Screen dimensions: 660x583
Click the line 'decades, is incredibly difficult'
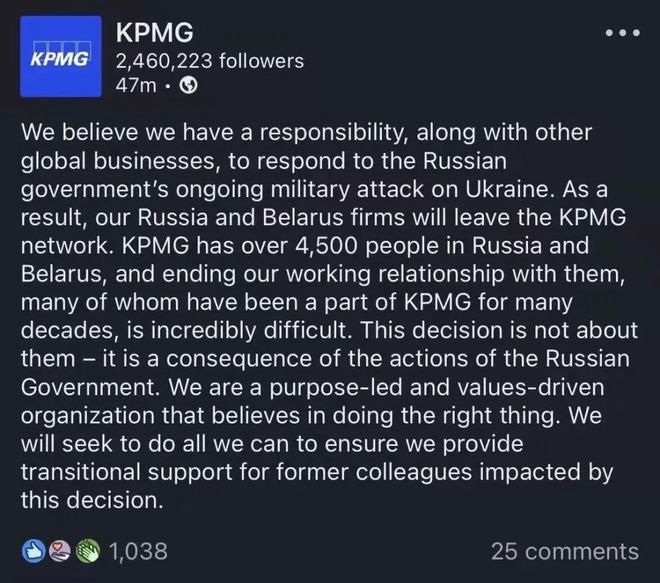click(x=329, y=330)
